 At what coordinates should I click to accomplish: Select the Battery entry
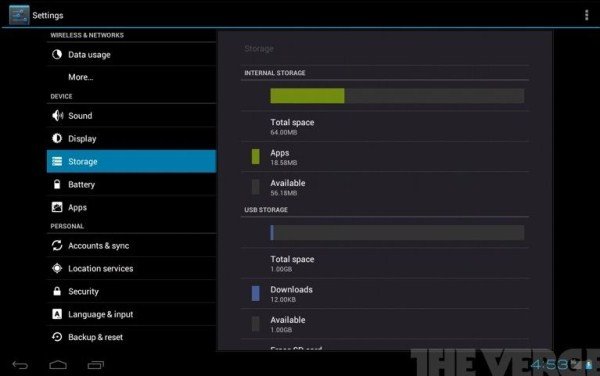pos(131,184)
